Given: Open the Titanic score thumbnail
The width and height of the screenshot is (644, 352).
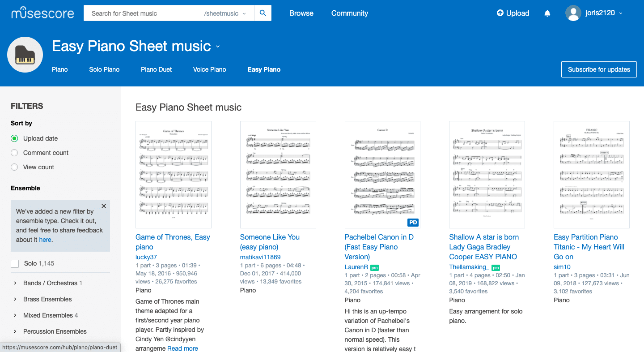Looking at the screenshot, I should [x=592, y=175].
